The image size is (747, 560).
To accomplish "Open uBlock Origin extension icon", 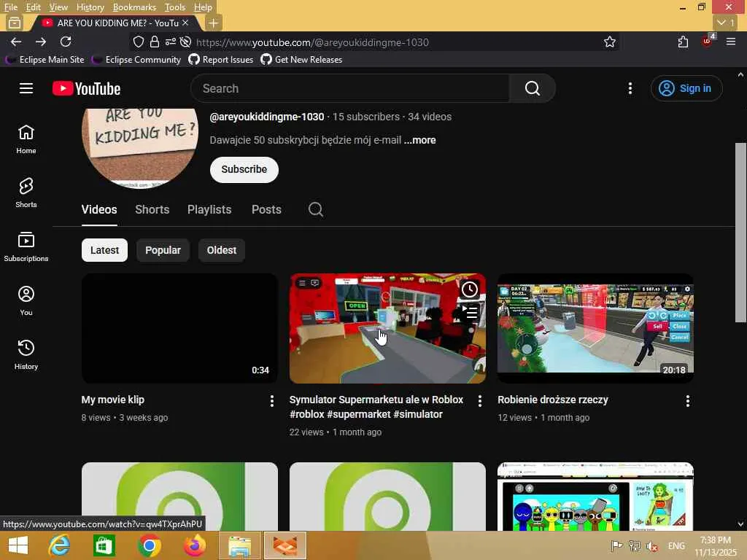I will coord(708,41).
